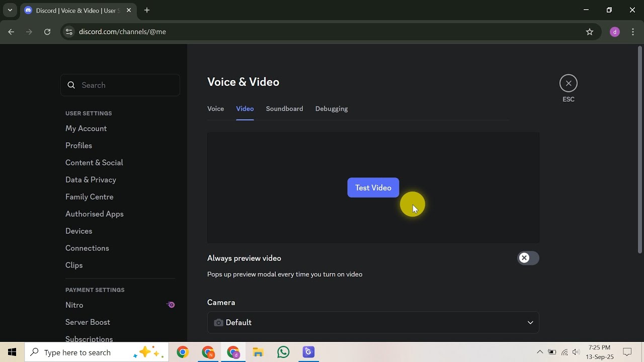
Task: Go to Clips settings
Action: click(74, 265)
